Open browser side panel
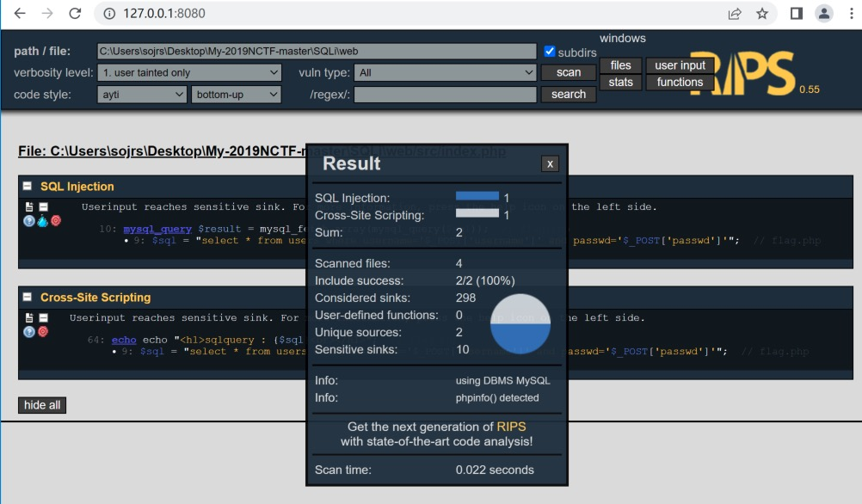This screenshot has height=504, width=862. click(796, 13)
